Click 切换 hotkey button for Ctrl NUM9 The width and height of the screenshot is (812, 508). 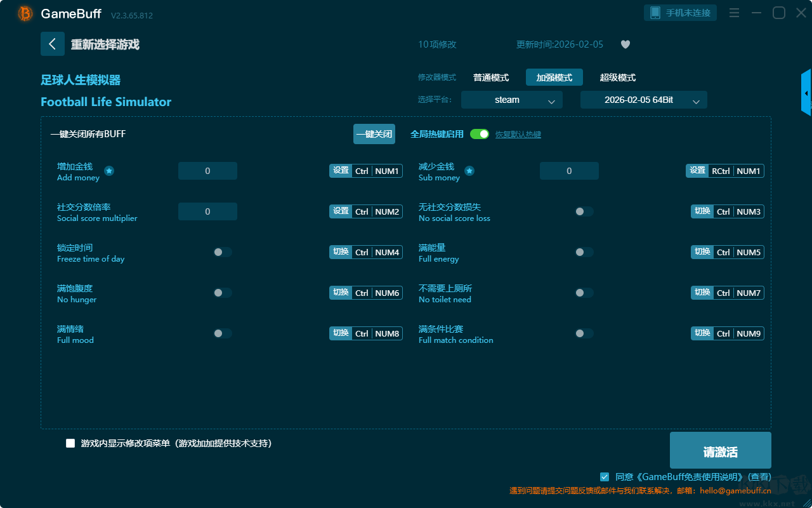tap(702, 333)
